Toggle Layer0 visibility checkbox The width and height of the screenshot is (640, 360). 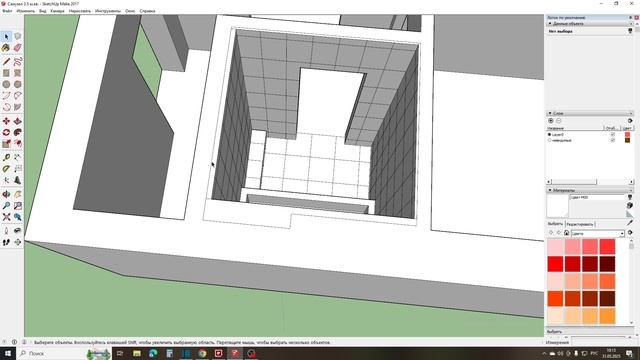pyautogui.click(x=612, y=134)
